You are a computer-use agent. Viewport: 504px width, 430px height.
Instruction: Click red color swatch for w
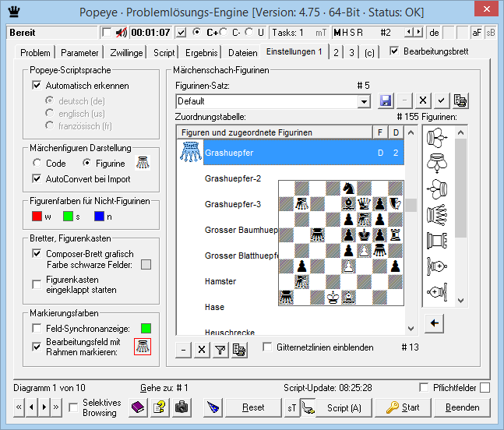[37, 217]
